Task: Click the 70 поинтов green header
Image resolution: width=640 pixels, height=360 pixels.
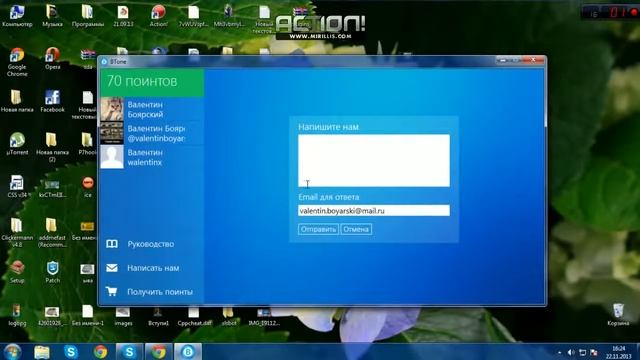Action: (x=152, y=82)
